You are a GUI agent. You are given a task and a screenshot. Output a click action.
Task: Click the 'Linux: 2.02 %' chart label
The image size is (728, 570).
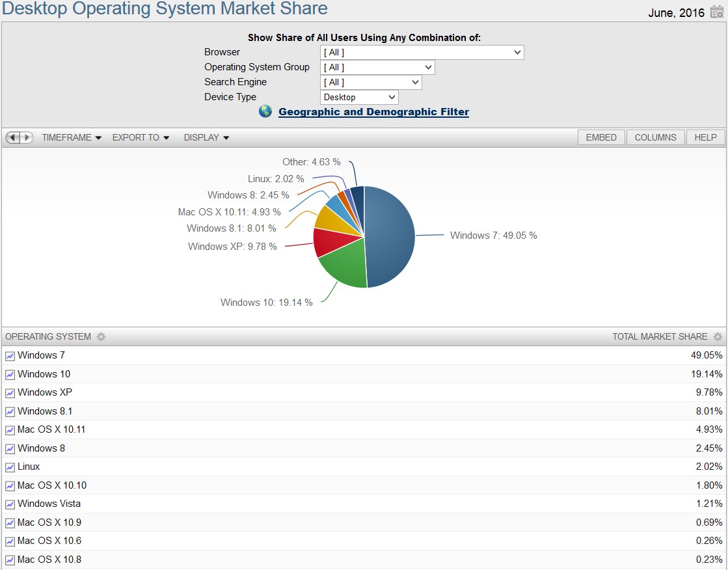tap(276, 179)
